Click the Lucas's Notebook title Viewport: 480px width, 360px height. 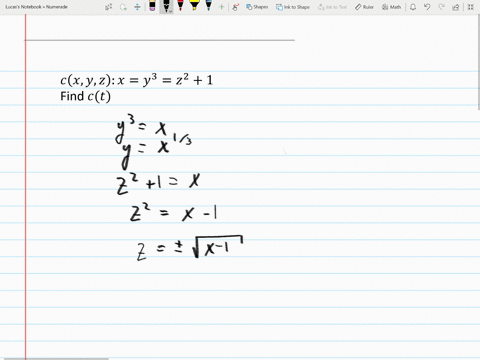36,7
